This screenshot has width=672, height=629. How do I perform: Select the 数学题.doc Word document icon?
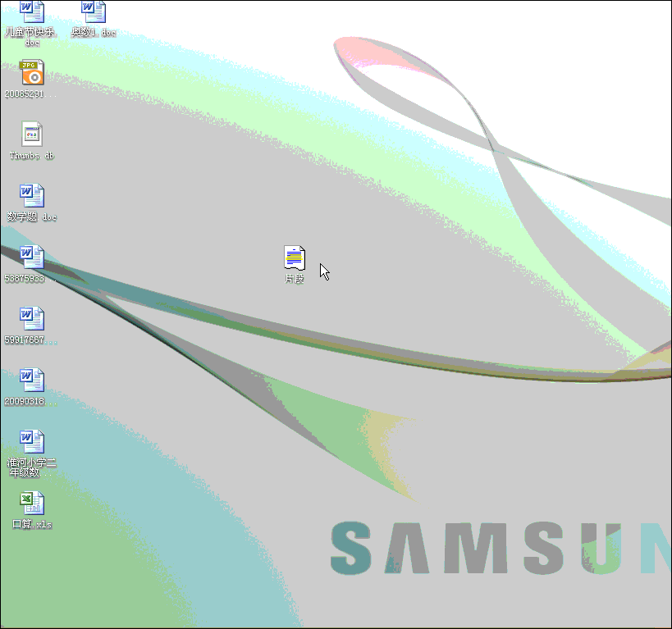click(x=32, y=195)
